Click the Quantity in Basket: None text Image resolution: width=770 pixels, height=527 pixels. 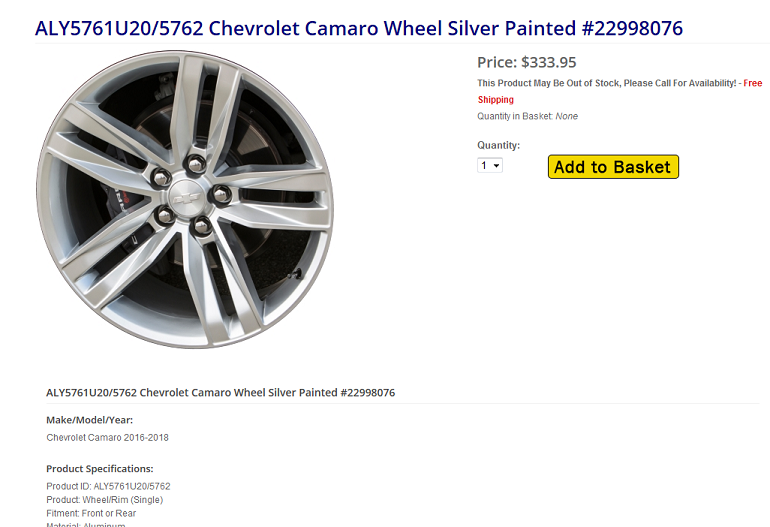point(527,116)
